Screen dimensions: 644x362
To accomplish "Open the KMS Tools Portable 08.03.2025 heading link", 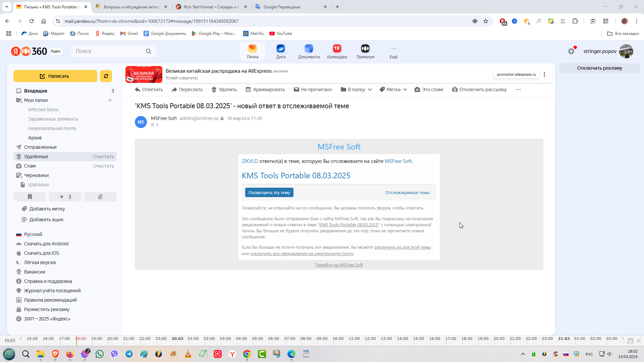I will [x=296, y=176].
